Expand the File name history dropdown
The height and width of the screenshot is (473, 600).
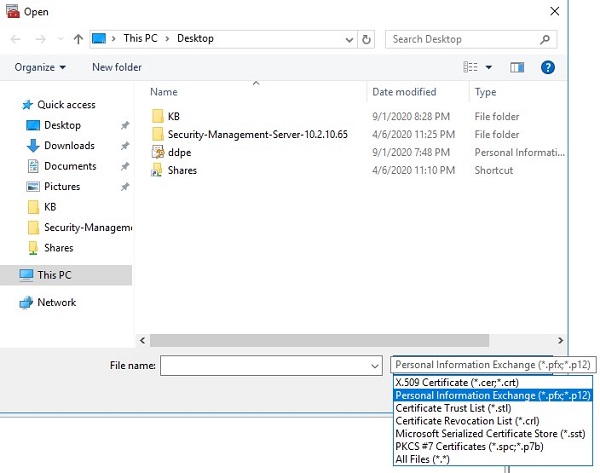pyautogui.click(x=373, y=366)
